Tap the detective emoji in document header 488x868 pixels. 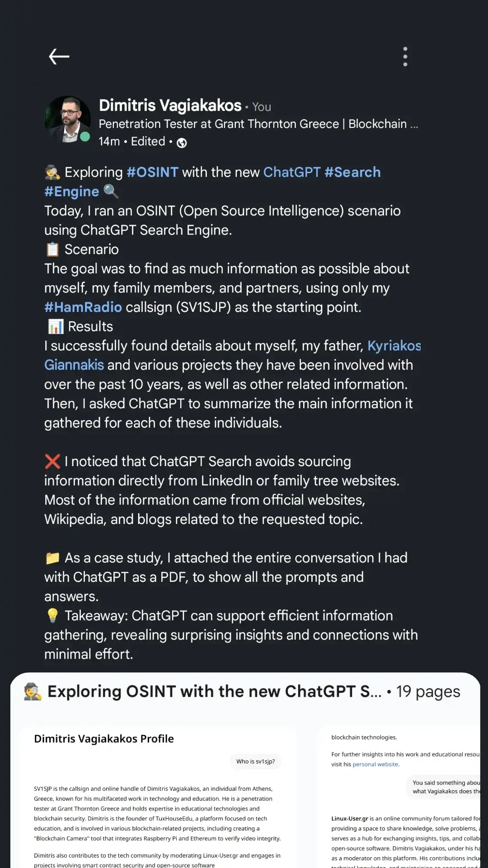pos(33,692)
